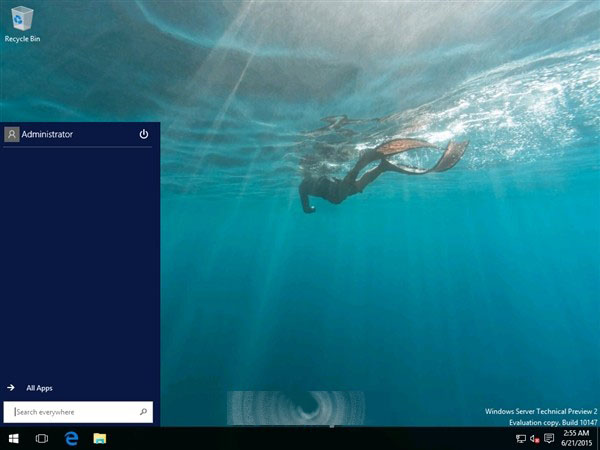Click the Windows Start button
The height and width of the screenshot is (450, 600).
(x=14, y=439)
